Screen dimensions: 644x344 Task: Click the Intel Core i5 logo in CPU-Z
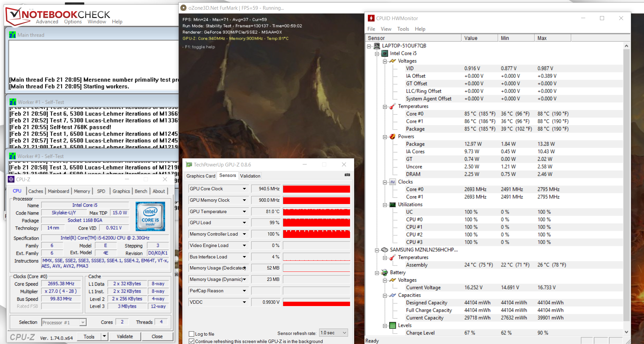click(150, 216)
